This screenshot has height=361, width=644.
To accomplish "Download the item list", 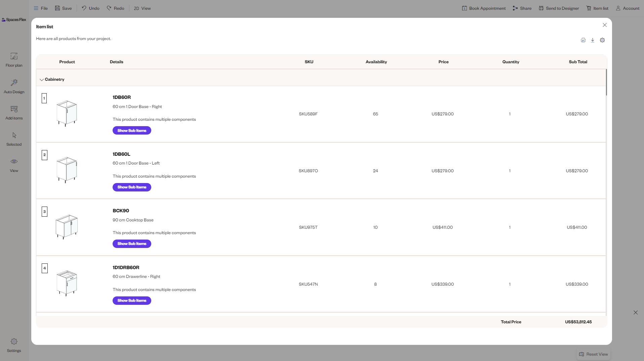I will click(592, 40).
